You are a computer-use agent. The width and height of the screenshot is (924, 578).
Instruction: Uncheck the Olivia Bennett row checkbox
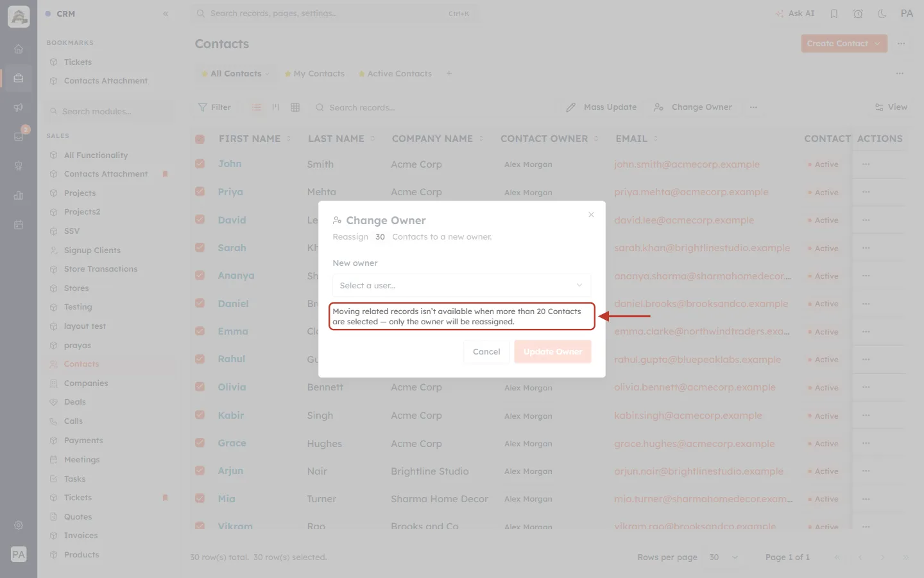[x=200, y=387]
